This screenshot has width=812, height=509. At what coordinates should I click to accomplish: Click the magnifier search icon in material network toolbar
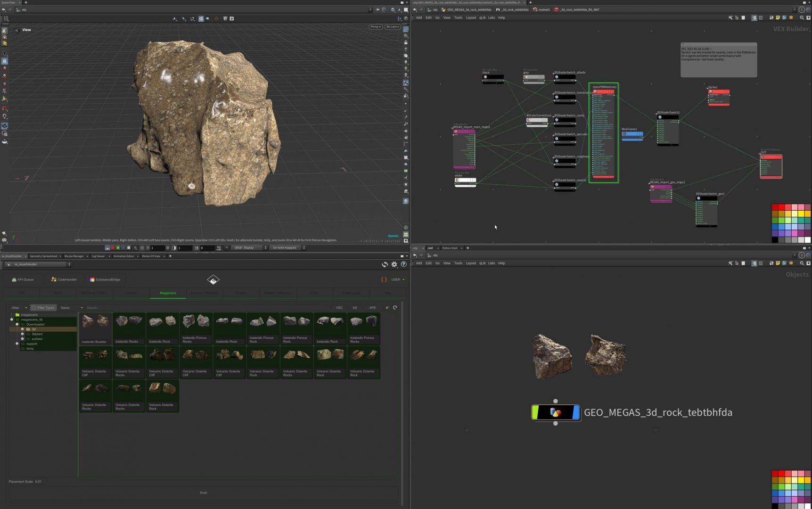pos(802,18)
